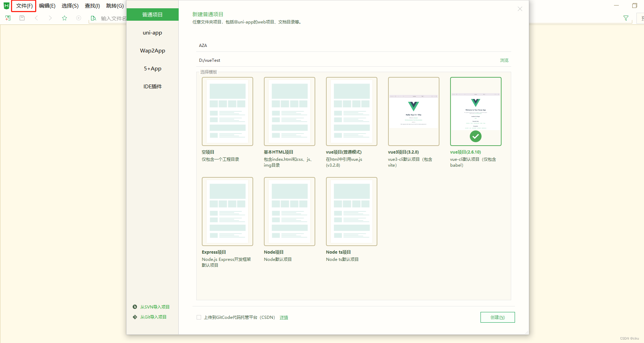
Task: Switch to the Wap2App project type
Action: pos(152,50)
